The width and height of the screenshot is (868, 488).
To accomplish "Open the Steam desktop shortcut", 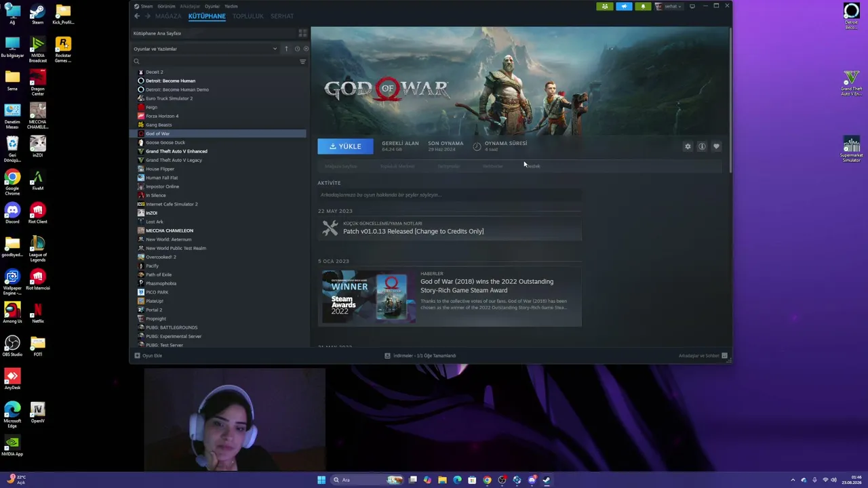I will coord(37,14).
